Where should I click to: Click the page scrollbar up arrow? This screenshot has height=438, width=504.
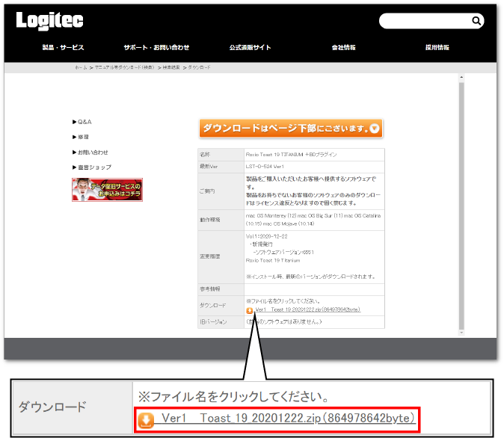(461, 78)
